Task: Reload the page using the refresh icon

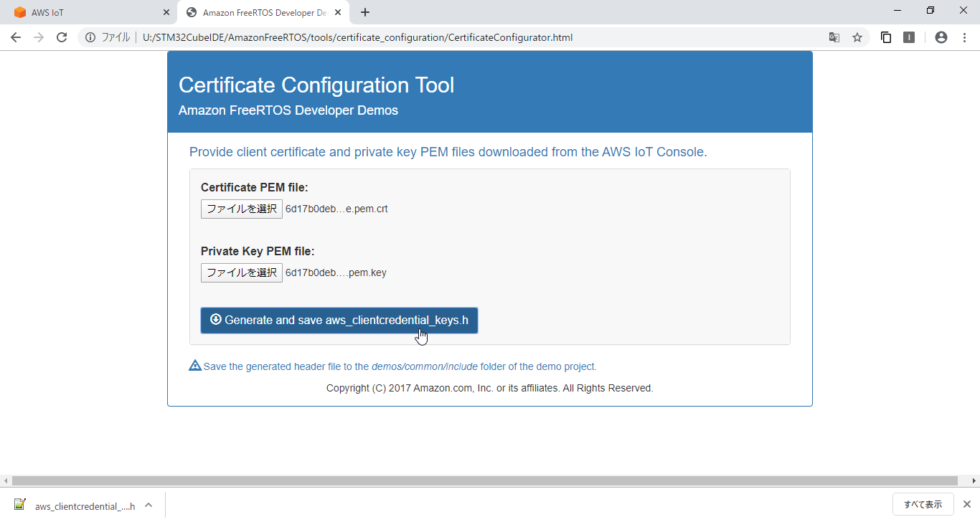Action: 62,37
